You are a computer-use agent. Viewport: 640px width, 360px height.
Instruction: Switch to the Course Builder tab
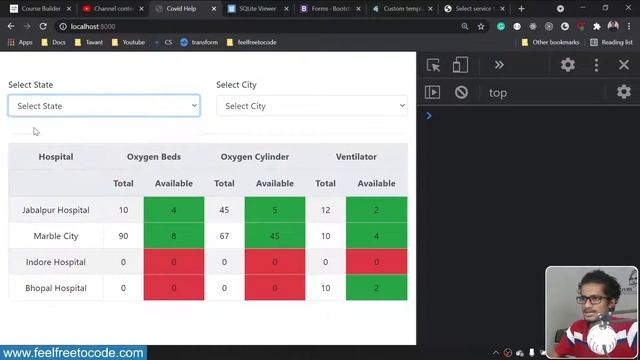(40, 9)
